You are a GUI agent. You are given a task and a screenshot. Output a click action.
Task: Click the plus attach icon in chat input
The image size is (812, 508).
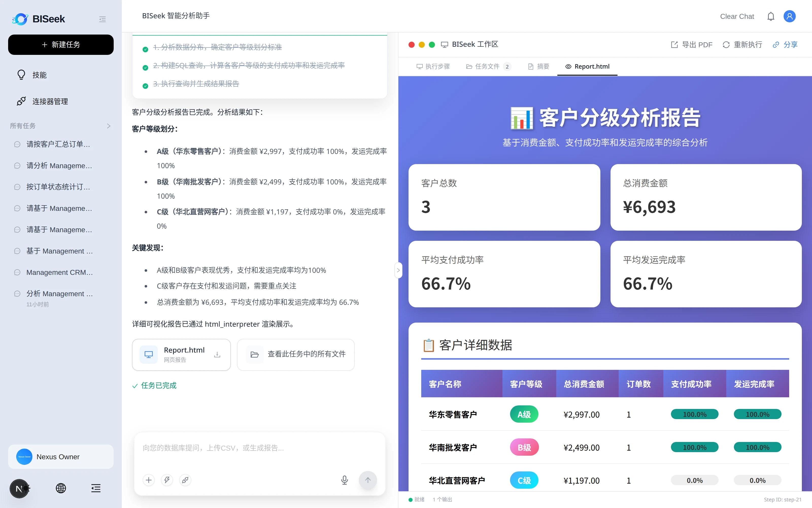click(149, 480)
